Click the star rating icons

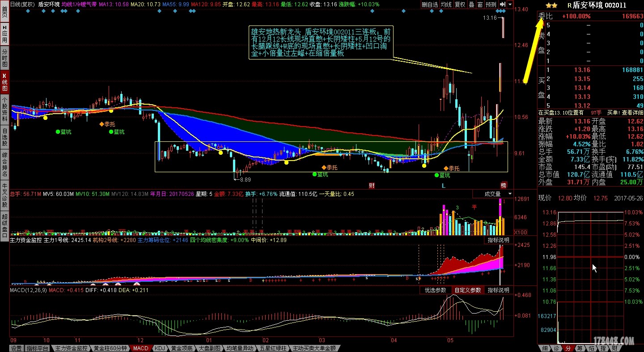pos(551,5)
